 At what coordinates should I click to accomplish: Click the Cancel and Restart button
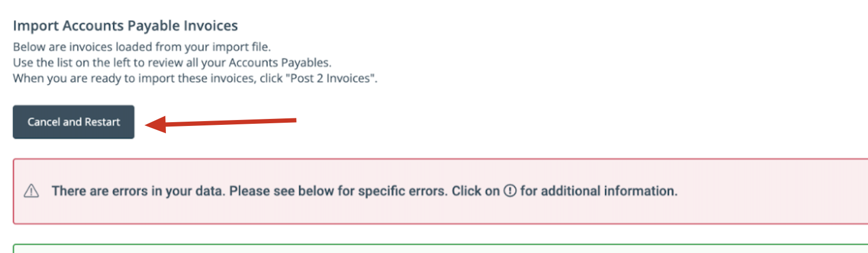click(74, 122)
